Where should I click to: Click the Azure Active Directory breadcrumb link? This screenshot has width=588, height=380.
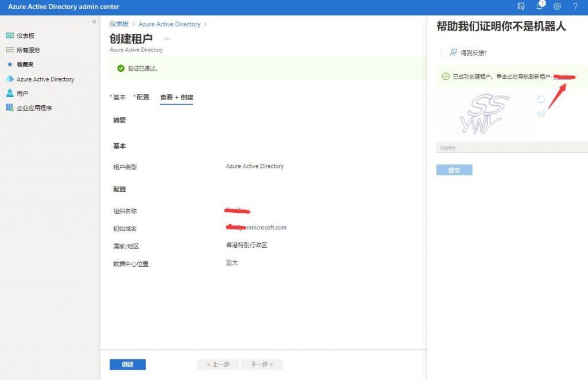pos(169,24)
